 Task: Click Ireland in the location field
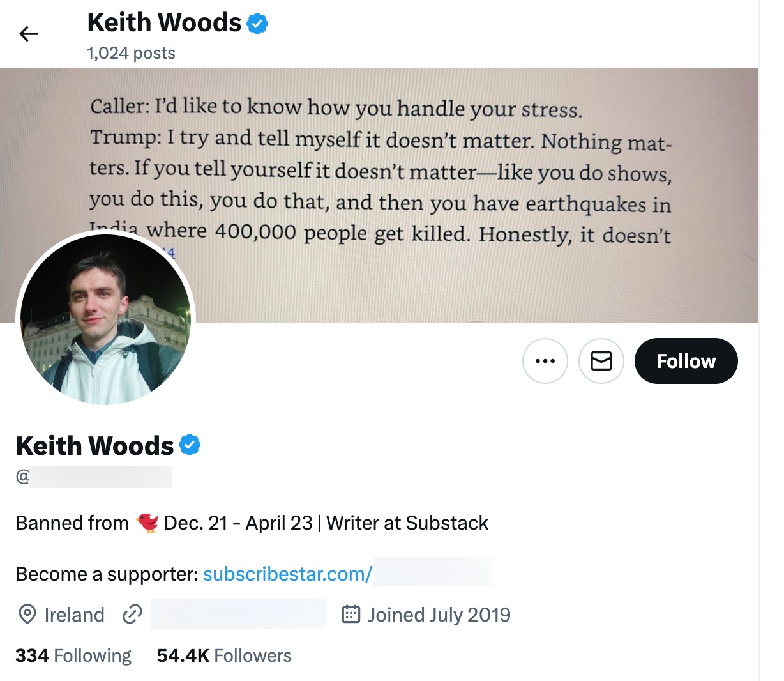pyautogui.click(x=74, y=614)
